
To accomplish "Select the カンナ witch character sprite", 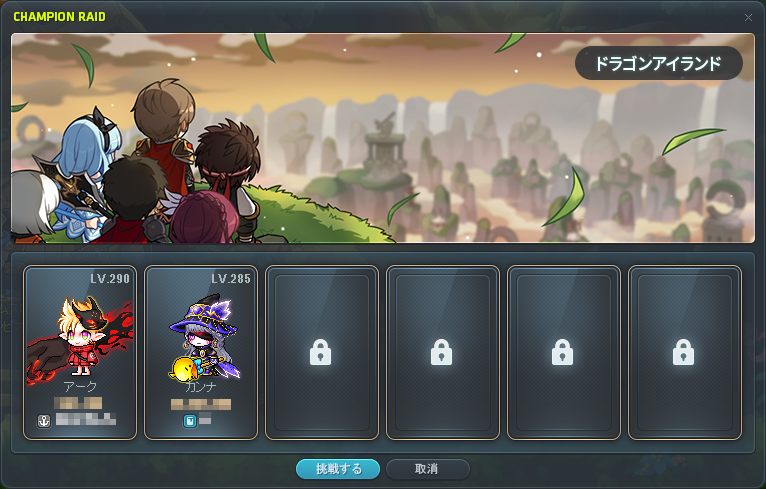I will (204, 337).
